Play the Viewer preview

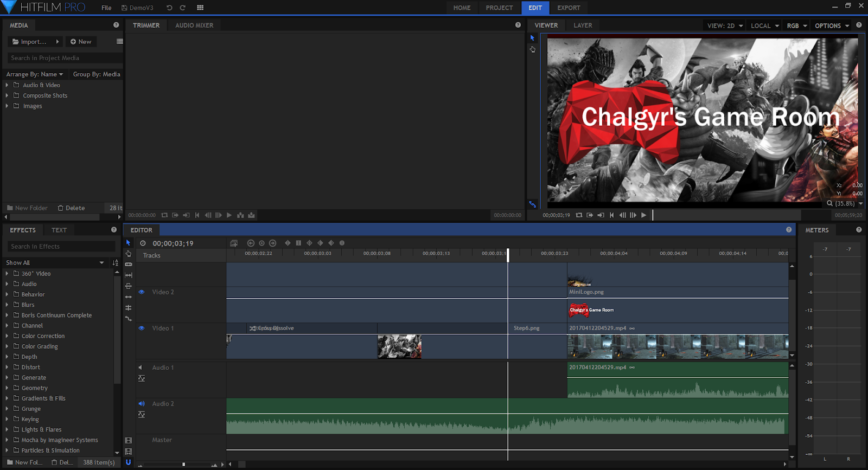pos(644,215)
